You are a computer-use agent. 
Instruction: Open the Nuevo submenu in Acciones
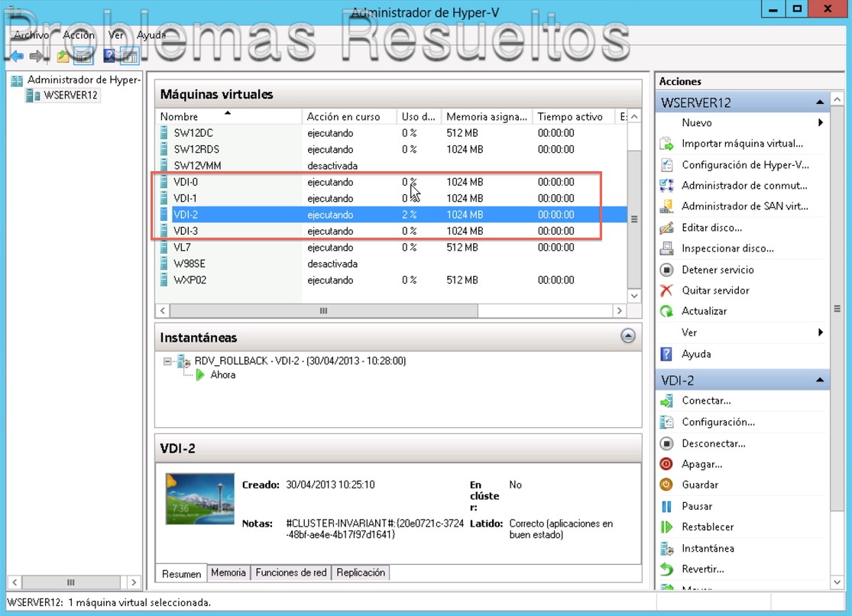[x=742, y=123]
